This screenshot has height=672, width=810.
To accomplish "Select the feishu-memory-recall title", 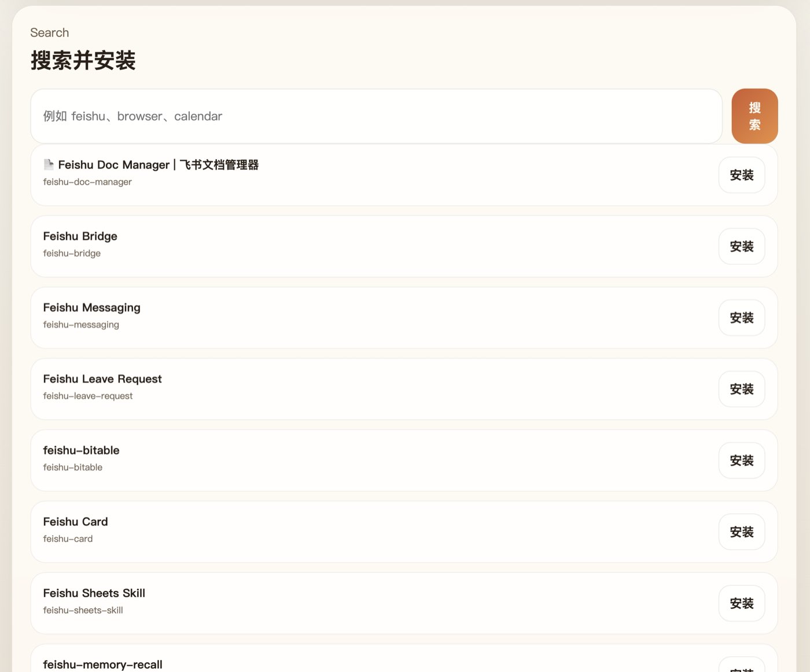I will point(102,664).
